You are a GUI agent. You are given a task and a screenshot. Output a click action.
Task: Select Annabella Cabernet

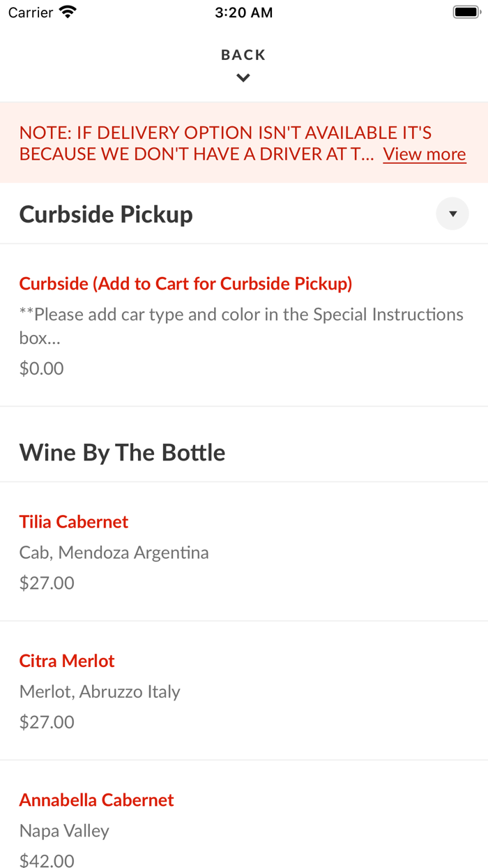(96, 800)
